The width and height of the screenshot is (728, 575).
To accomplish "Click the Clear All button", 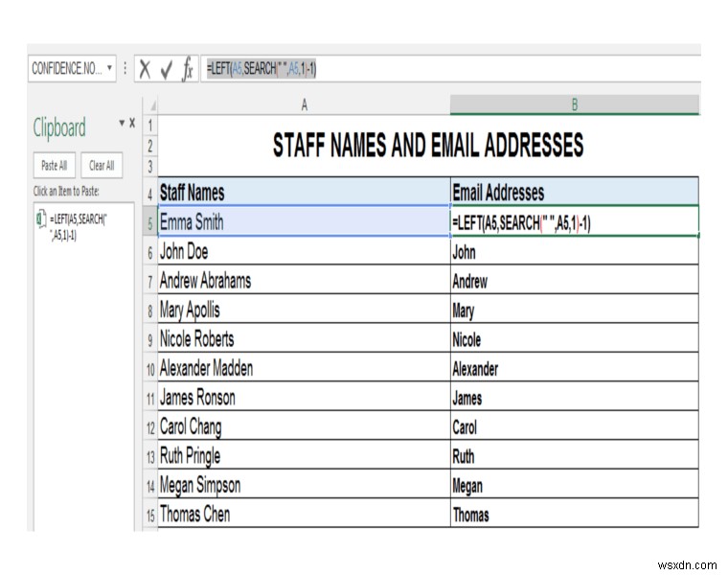I will (x=102, y=166).
